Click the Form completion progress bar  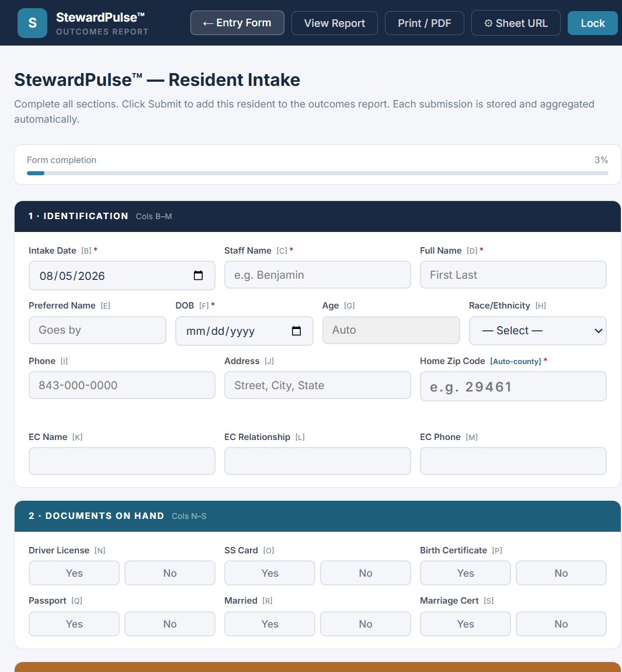pos(318,173)
